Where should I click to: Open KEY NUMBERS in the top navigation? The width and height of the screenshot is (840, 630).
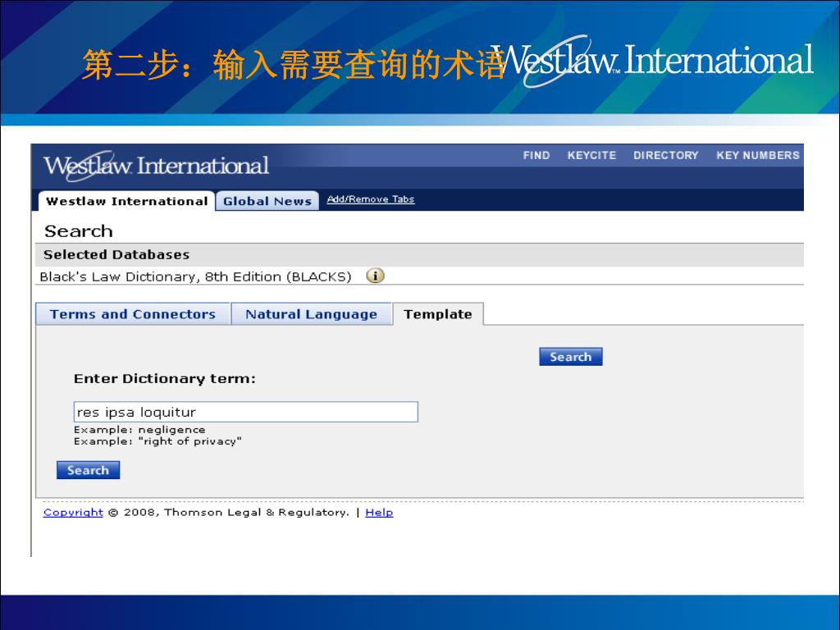757,155
